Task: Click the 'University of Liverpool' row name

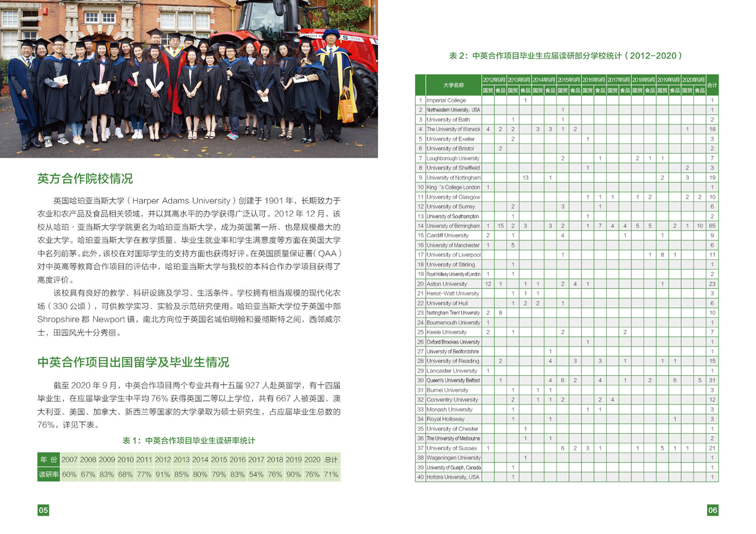Action: [453, 255]
